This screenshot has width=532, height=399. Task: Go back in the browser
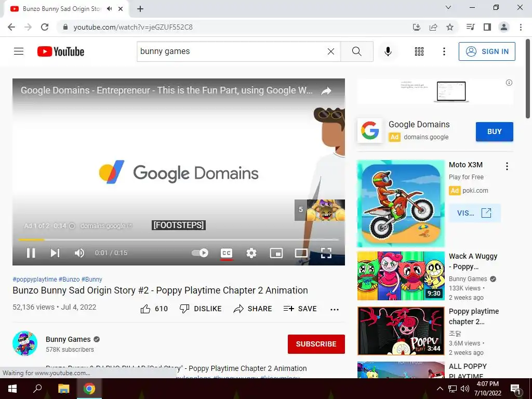[11, 27]
